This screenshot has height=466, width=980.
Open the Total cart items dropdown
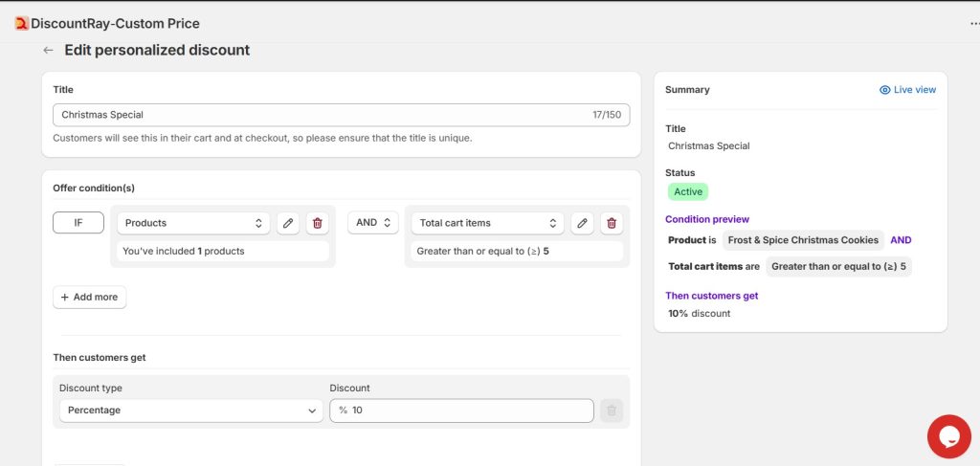coord(488,223)
